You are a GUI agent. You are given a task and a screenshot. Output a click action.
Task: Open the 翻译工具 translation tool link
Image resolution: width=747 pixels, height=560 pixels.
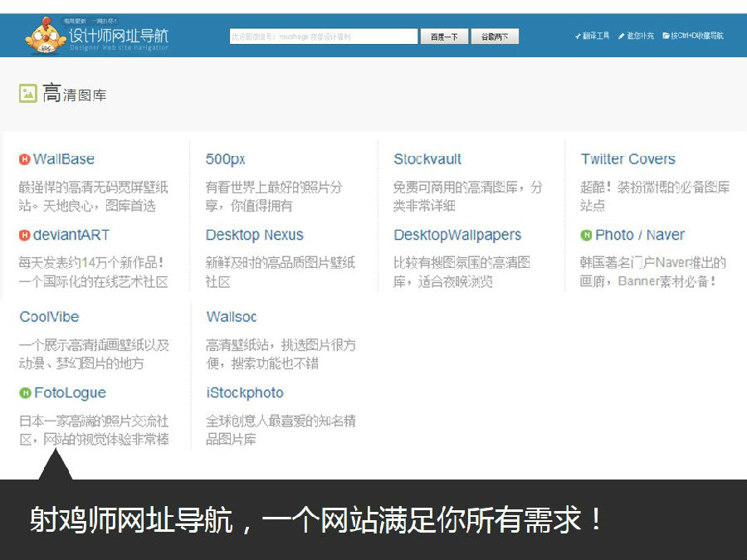click(592, 36)
